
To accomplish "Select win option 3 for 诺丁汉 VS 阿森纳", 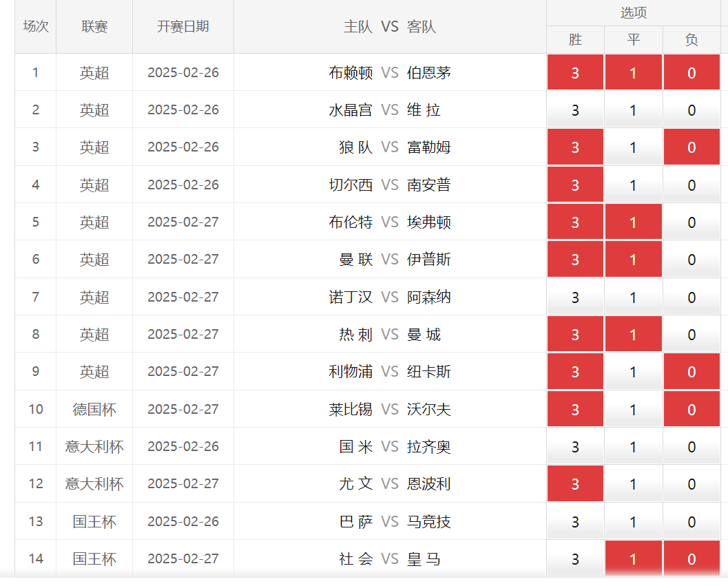I will (575, 297).
